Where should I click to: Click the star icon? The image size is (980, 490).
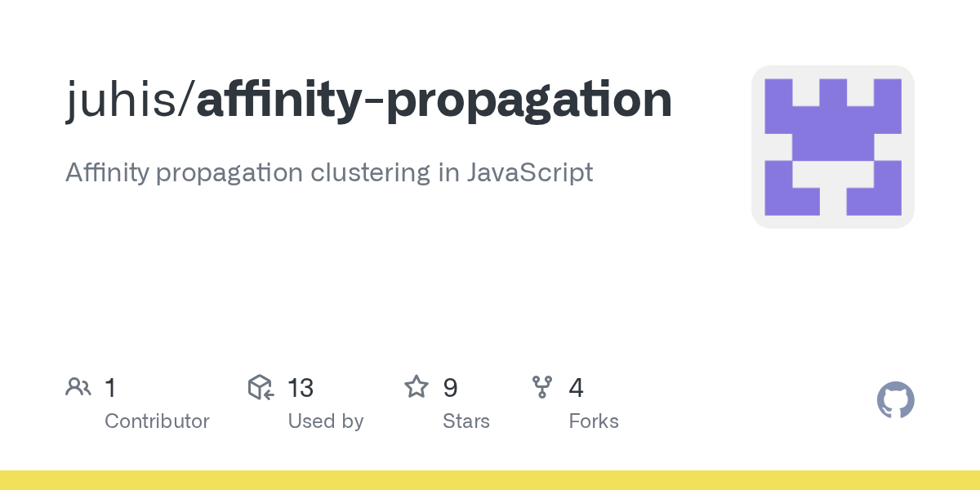coord(416,387)
